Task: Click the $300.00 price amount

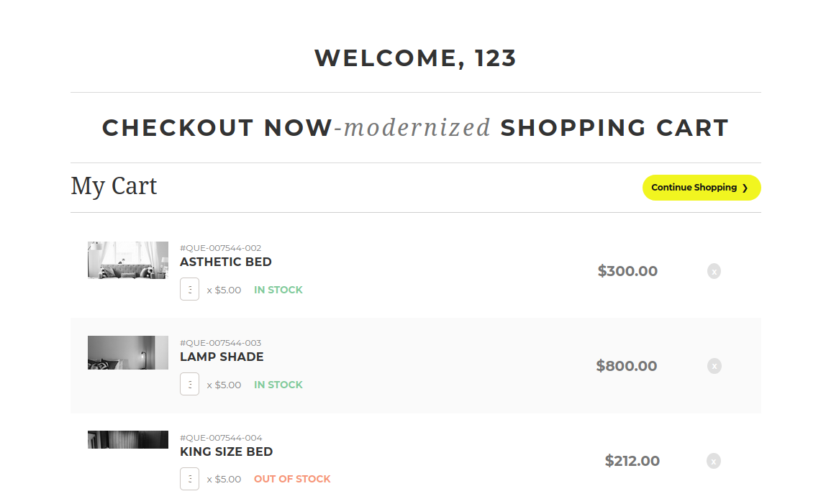Action: [627, 271]
